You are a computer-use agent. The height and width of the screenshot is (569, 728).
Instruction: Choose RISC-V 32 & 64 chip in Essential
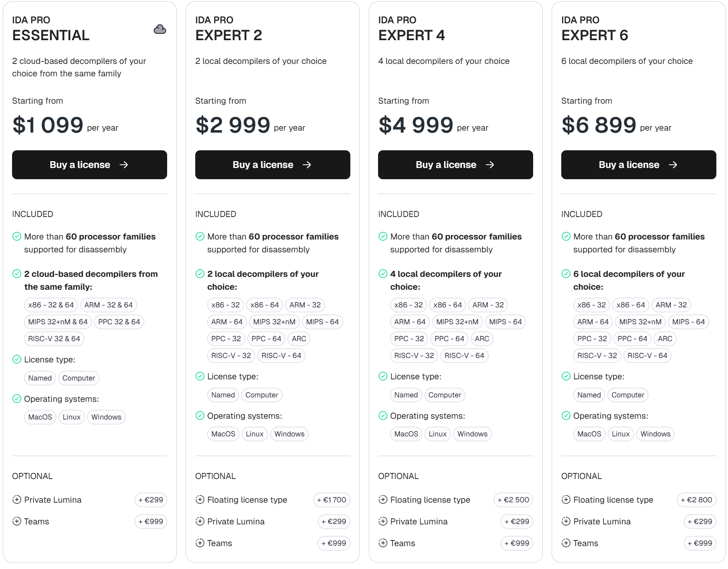[x=54, y=339]
